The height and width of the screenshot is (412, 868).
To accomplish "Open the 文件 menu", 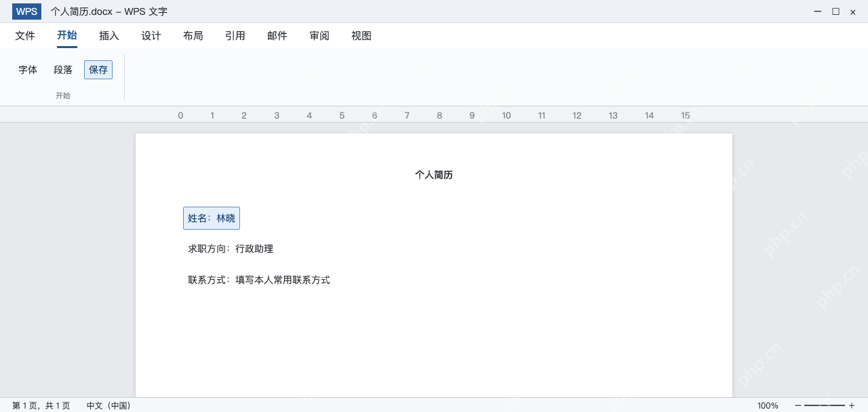I will pos(25,36).
